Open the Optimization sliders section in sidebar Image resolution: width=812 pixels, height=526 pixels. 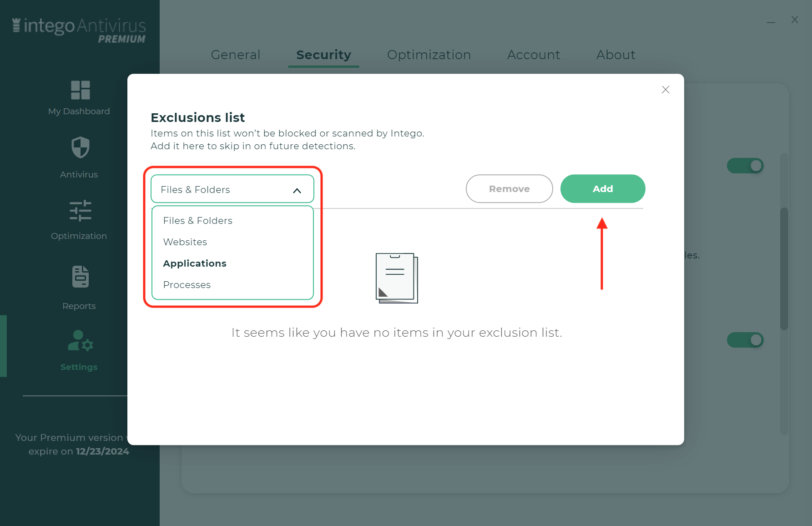79,220
